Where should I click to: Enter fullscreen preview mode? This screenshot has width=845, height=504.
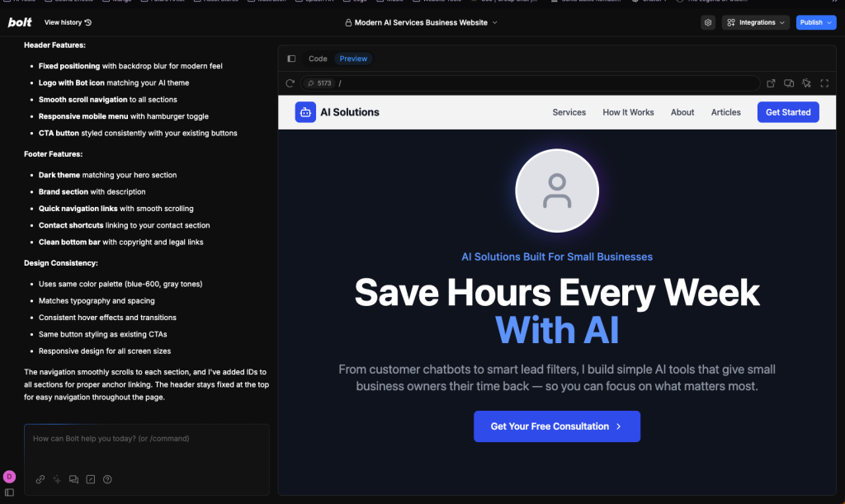(x=824, y=83)
